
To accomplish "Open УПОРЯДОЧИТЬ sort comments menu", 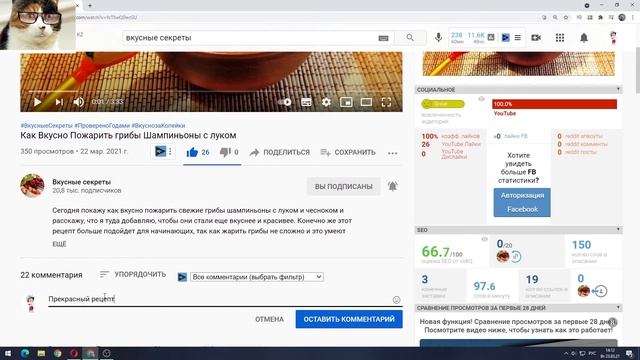I will tap(133, 274).
